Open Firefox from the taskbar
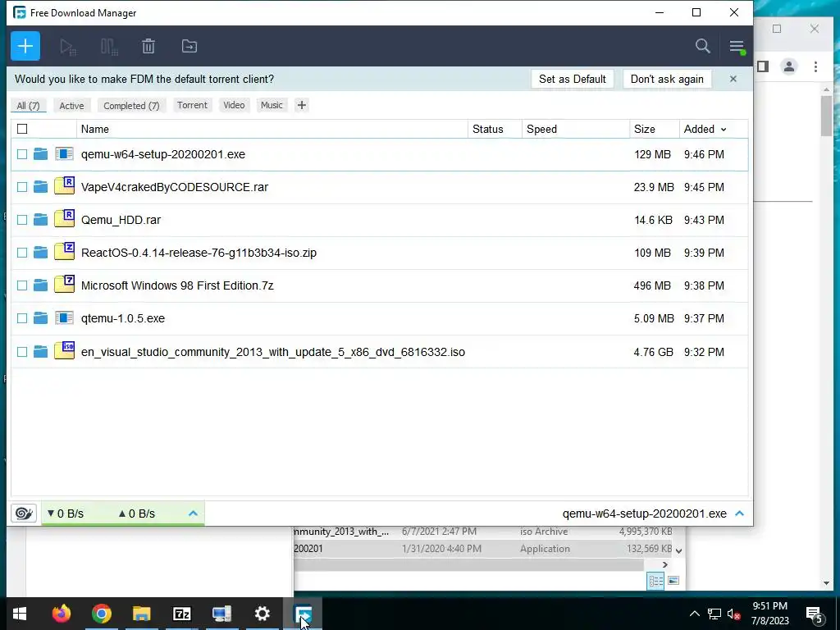 pos(61,614)
